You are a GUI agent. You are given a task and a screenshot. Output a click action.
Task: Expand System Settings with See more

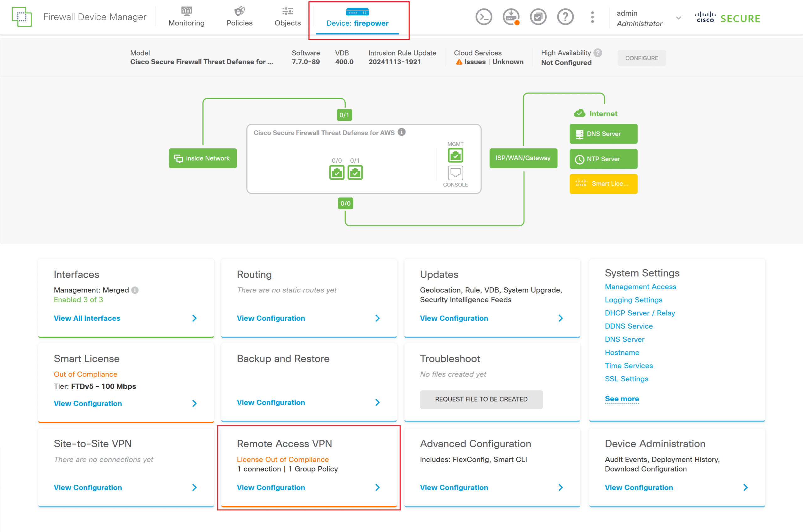621,399
